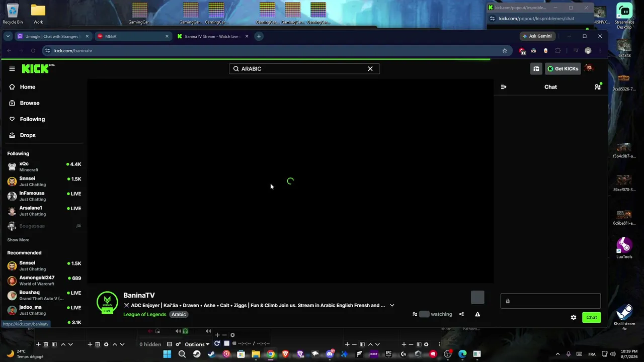Share the BaninaTV stream

461,314
